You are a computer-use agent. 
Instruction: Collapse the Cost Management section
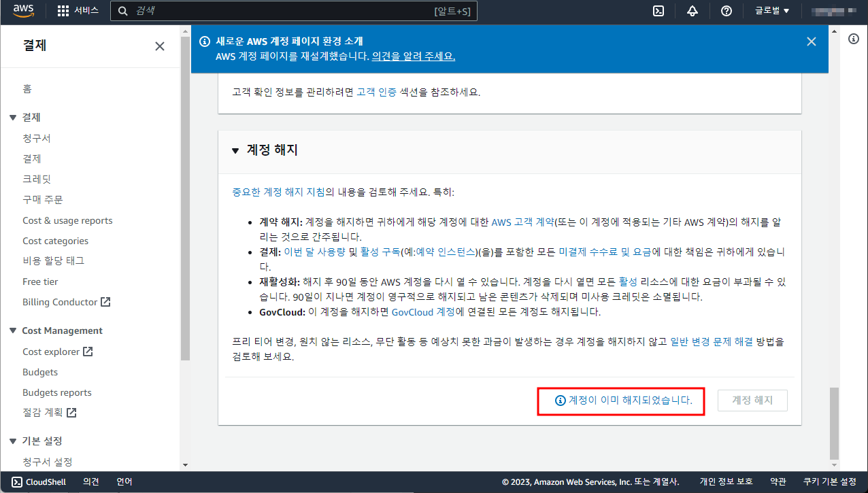(13, 330)
